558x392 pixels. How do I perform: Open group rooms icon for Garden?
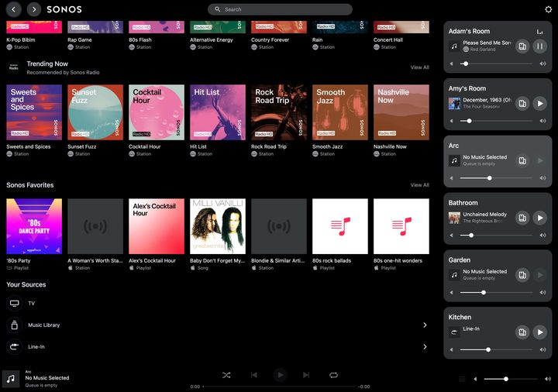(x=522, y=275)
